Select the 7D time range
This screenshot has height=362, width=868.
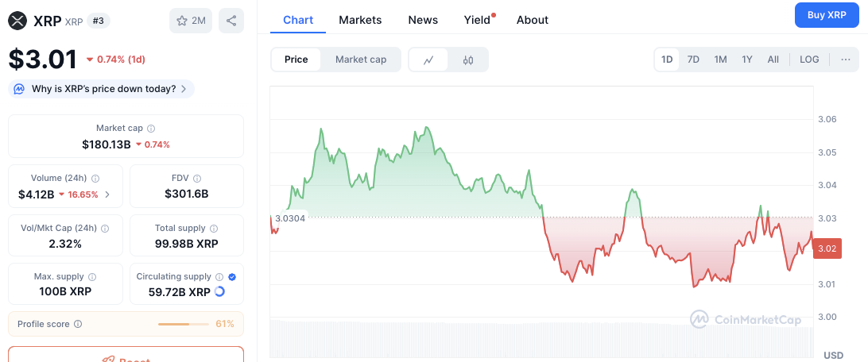[x=693, y=60]
